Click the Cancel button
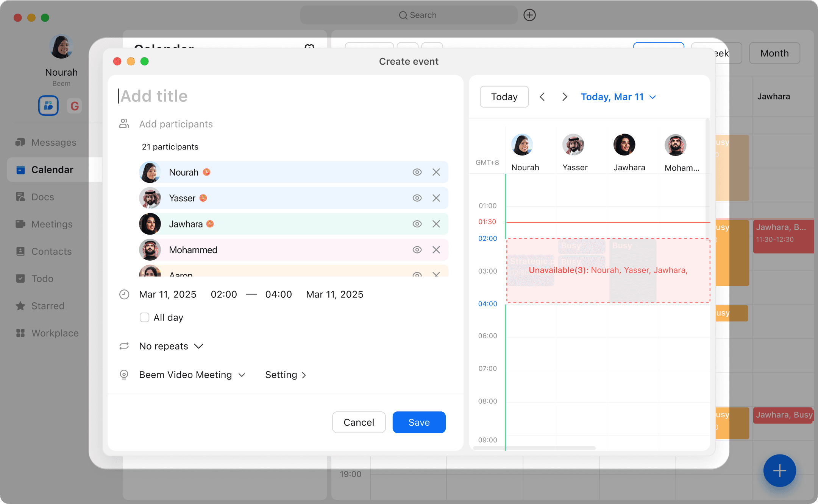818x504 pixels. (x=359, y=422)
